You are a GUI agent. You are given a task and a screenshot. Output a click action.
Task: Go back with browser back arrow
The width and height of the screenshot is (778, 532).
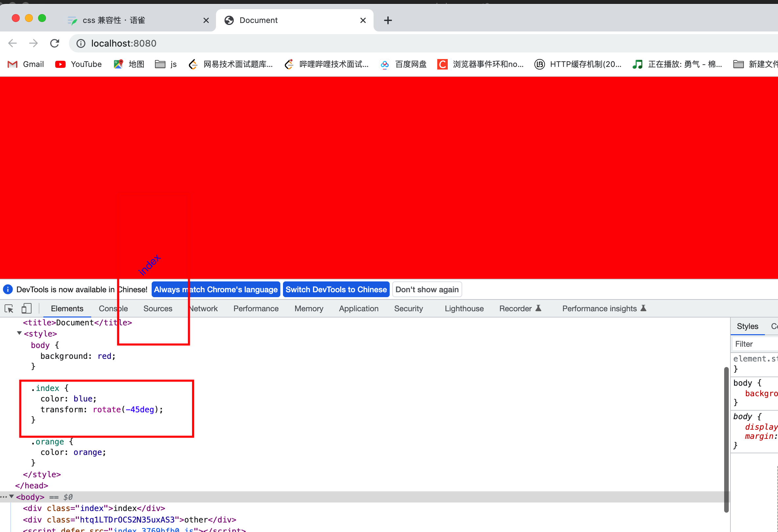(12, 43)
